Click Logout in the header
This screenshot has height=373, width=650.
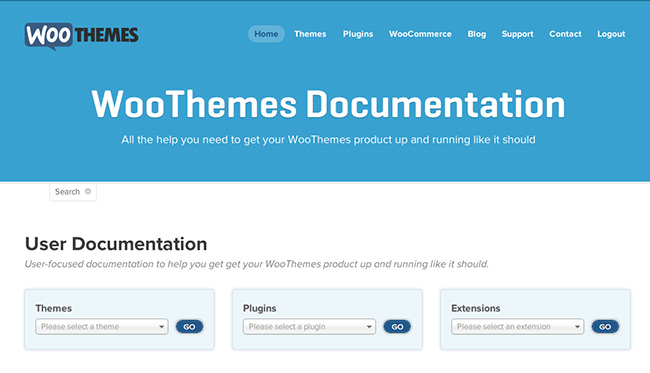click(x=611, y=34)
